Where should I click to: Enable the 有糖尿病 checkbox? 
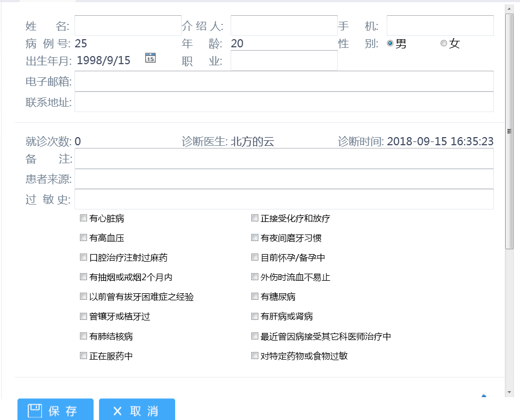click(255, 297)
